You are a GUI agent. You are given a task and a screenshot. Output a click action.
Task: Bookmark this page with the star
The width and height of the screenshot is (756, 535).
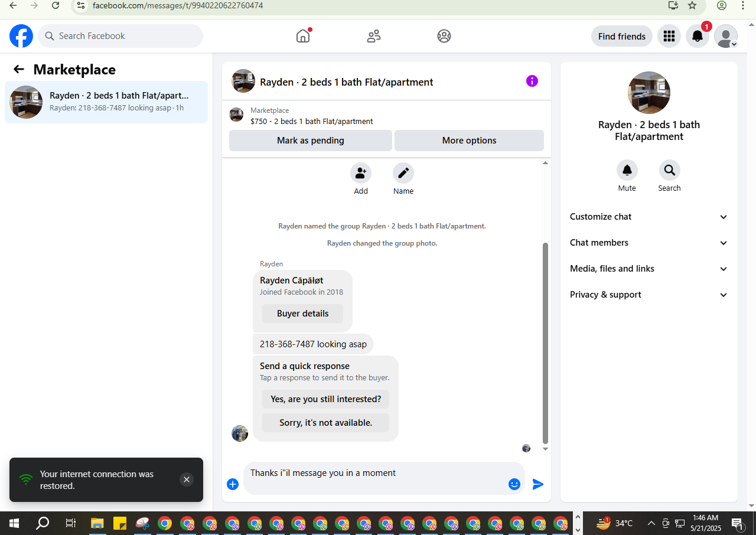[692, 5]
